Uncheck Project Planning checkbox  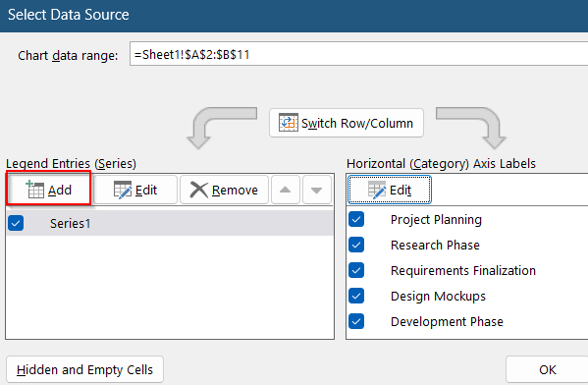[x=356, y=219]
